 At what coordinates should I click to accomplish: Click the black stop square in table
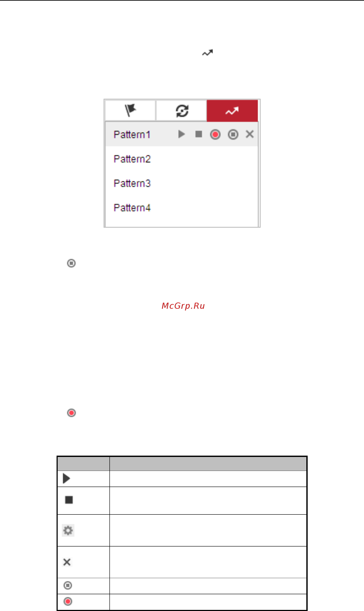click(69, 500)
